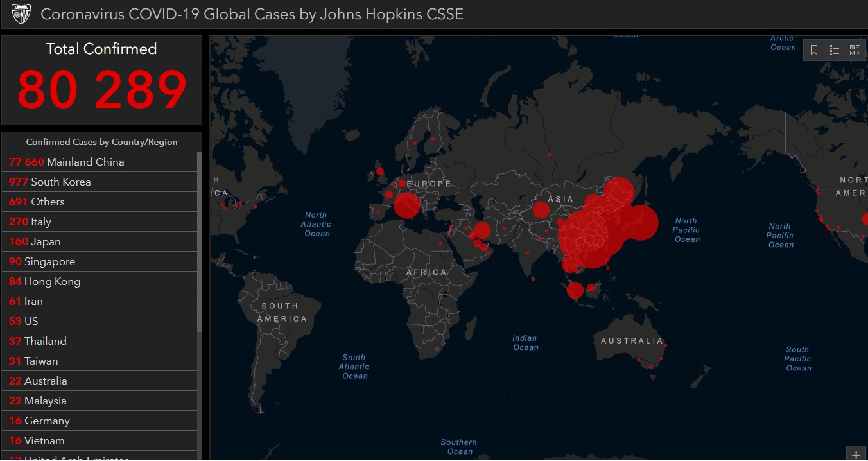
Task: Pick Germany from the list
Action: [x=100, y=421]
